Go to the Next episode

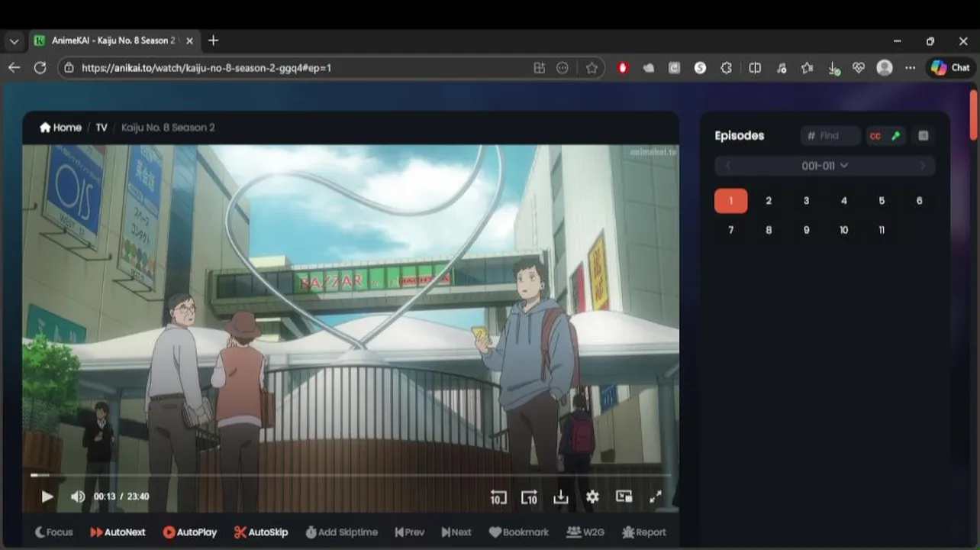(456, 532)
